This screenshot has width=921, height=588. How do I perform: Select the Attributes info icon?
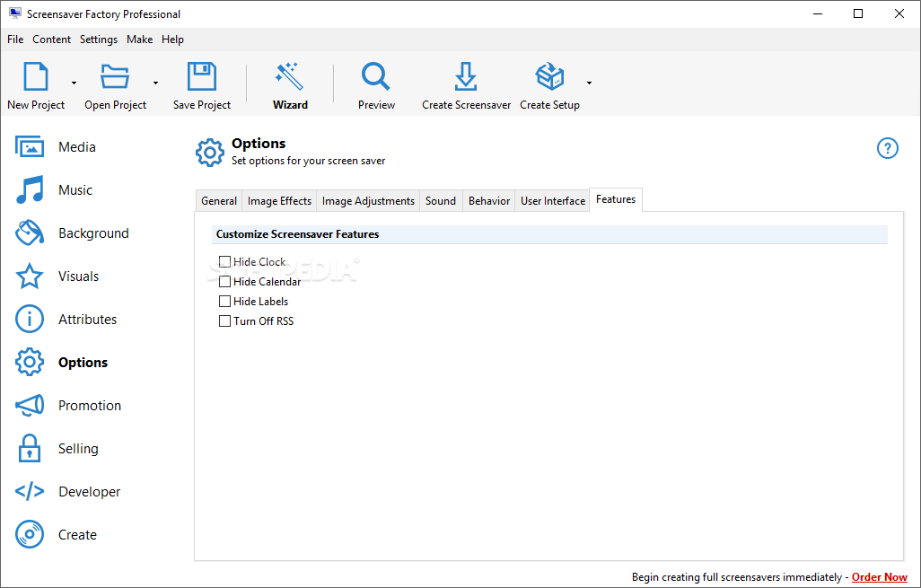click(30, 319)
